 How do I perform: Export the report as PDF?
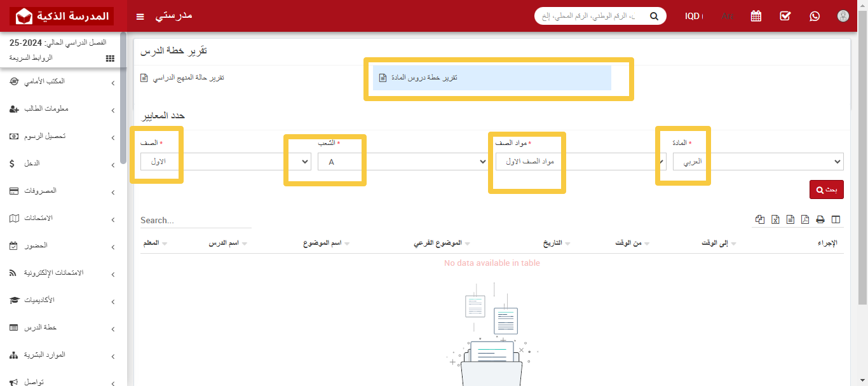coord(805,219)
